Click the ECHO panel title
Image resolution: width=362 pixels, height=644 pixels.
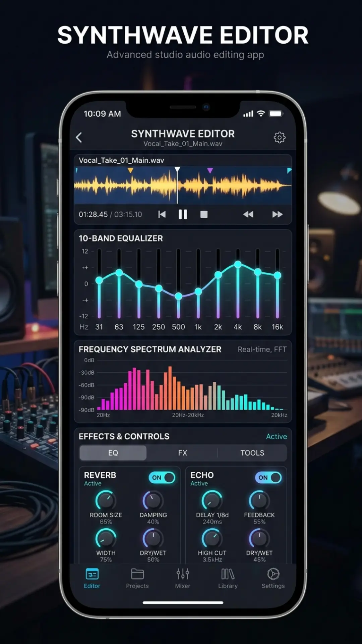point(202,475)
